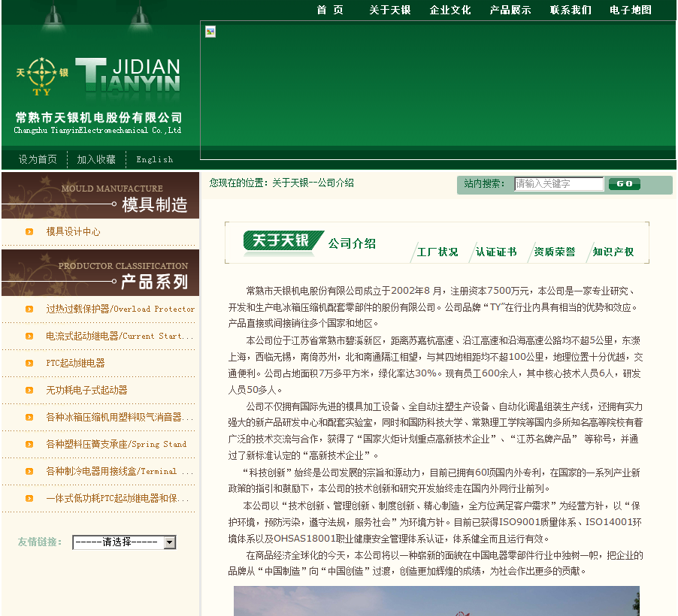Open 各种塑料压簧支承座/Spring Stand link
Viewport: 678px width, 616px height.
117,445
